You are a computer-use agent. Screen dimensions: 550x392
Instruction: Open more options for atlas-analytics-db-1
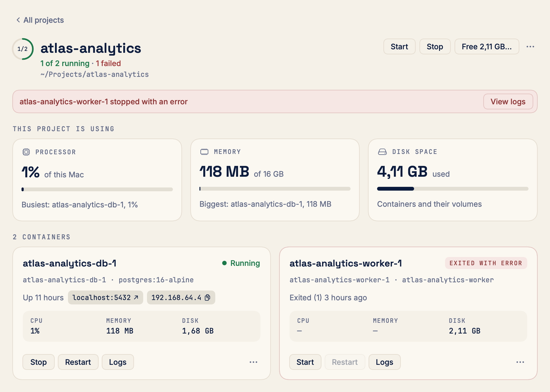coord(254,362)
